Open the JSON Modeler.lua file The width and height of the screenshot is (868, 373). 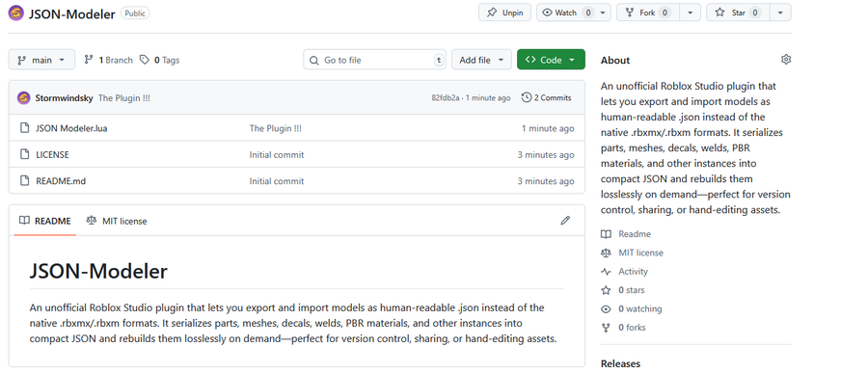(x=71, y=128)
